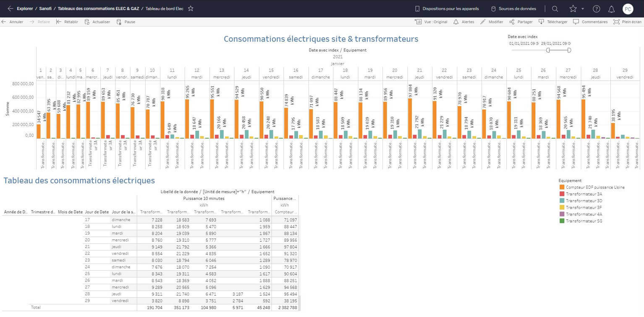Click the back arrow in the top bar
The image size is (644, 317).
tap(10, 8)
